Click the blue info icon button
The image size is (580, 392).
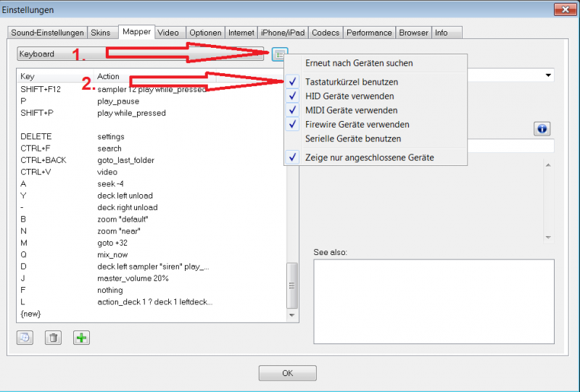[542, 129]
